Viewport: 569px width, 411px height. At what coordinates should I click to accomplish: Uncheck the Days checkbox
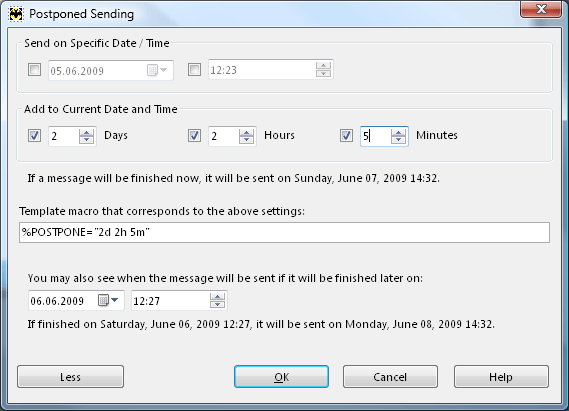point(34,136)
